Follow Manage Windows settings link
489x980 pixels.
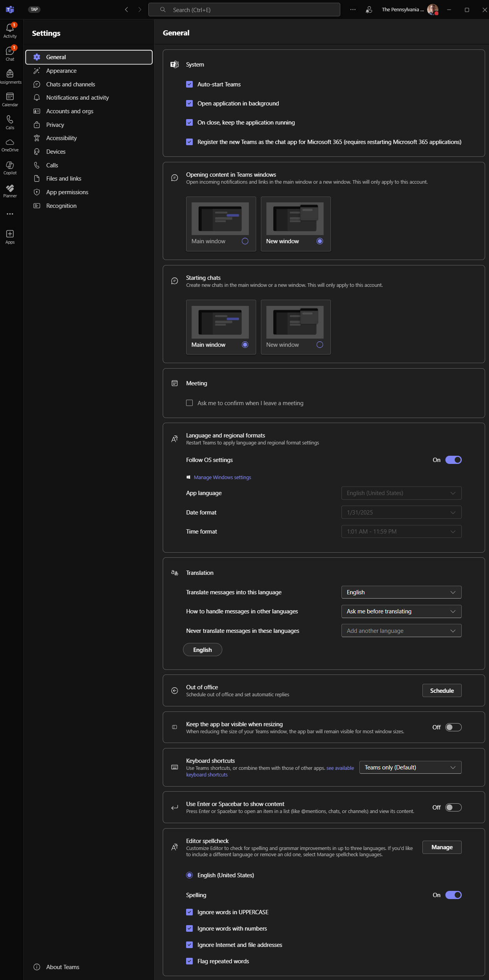222,477
